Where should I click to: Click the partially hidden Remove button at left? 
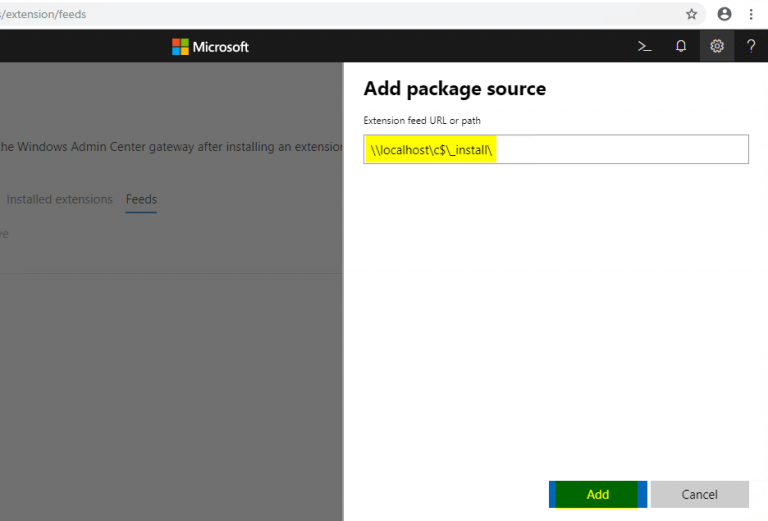pos(4,234)
